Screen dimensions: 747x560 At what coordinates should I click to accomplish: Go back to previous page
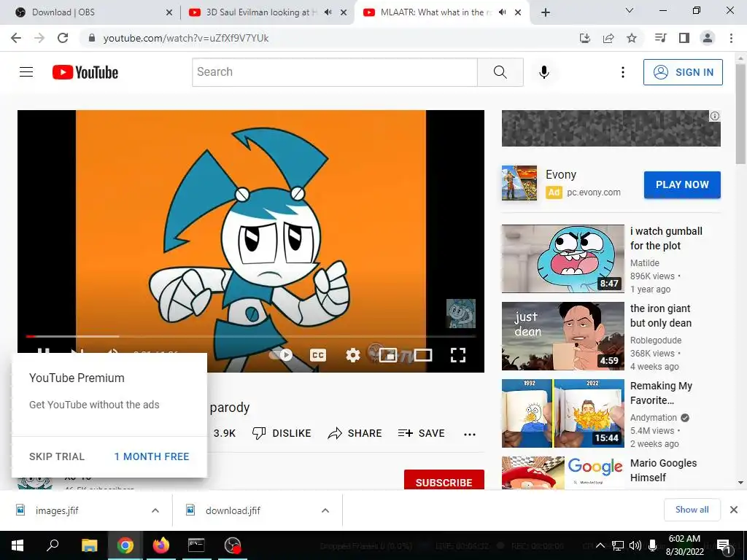(x=16, y=38)
